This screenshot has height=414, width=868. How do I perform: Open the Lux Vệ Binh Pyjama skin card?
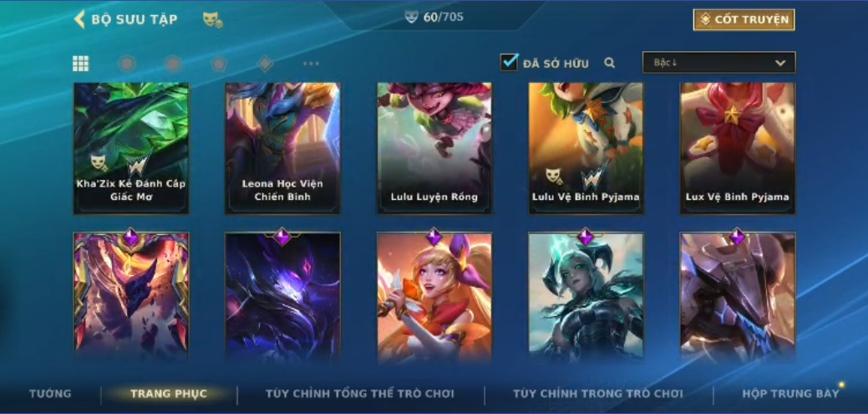738,149
